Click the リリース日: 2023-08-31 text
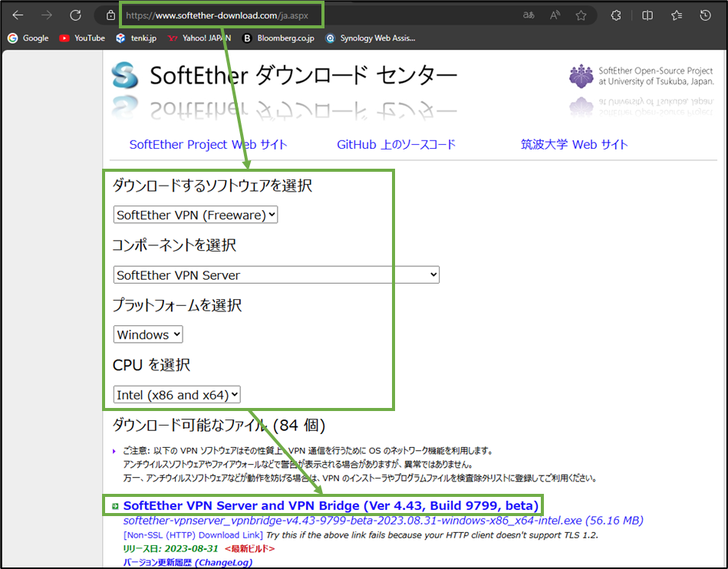This screenshot has width=728, height=569. [x=170, y=548]
